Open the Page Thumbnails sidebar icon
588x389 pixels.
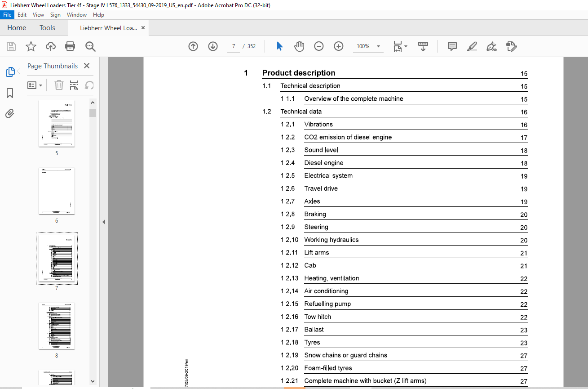10,72
